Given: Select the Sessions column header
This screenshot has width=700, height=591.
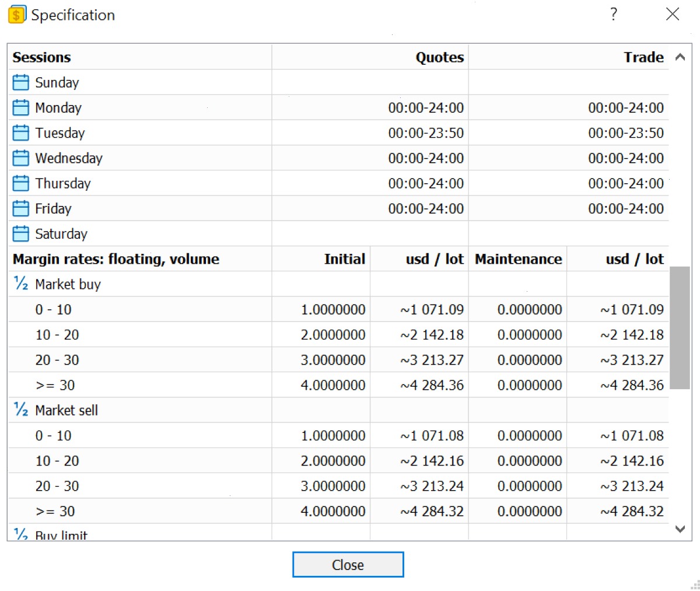Looking at the screenshot, I should (41, 57).
